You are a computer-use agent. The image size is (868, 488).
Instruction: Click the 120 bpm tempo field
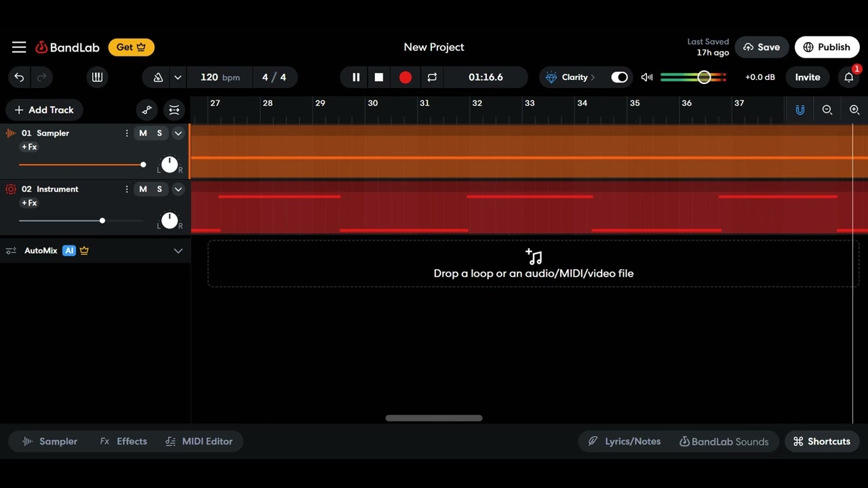(x=220, y=77)
